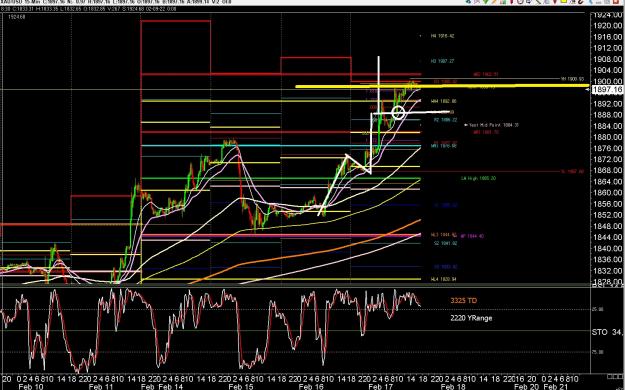
Task: Click the 1892.00 price axis label
Action: point(607,104)
